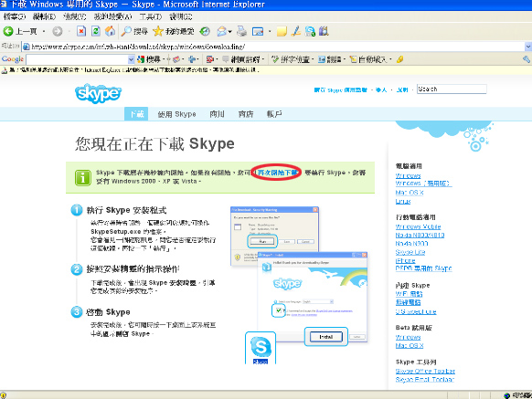Go back with the 上一頁 button
The width and height of the screenshot is (532, 399).
(20, 32)
